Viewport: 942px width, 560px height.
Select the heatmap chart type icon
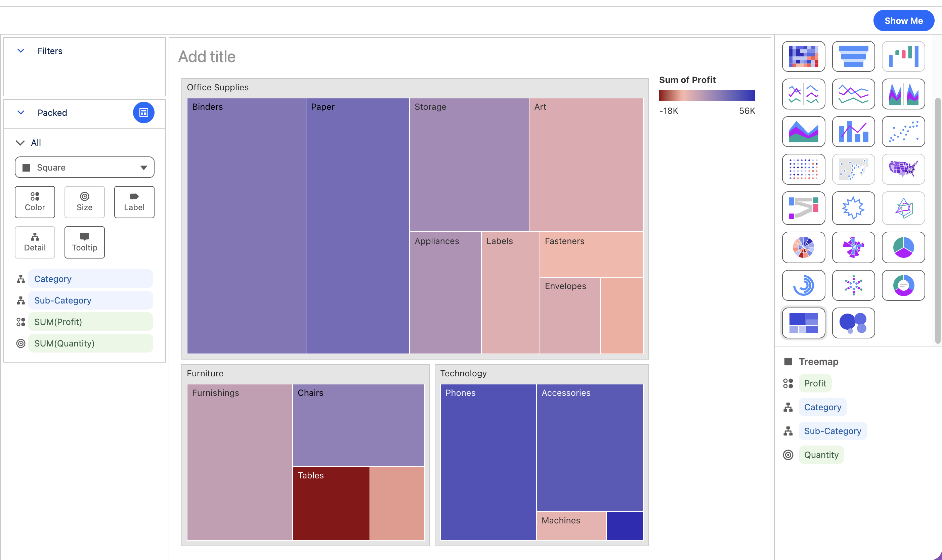[804, 57]
